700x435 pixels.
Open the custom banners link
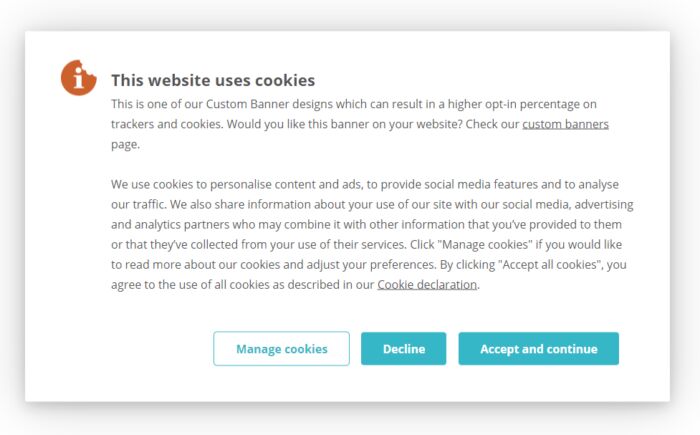click(565, 124)
